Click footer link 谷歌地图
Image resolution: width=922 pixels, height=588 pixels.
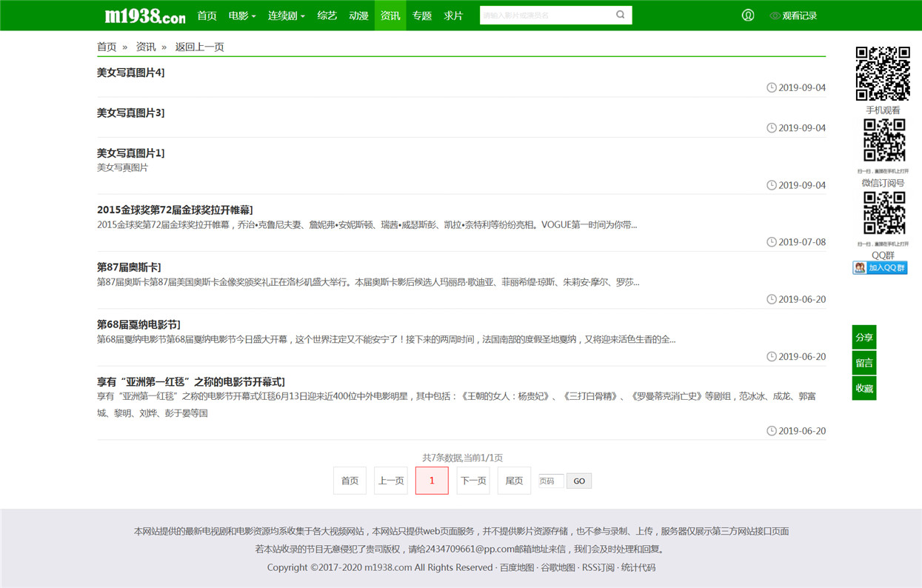pos(558,567)
